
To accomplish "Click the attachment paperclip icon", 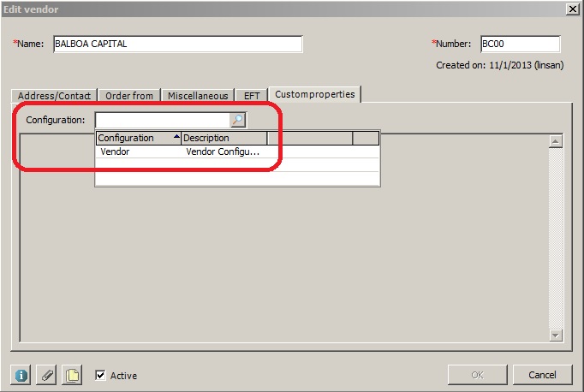I will tap(46, 375).
